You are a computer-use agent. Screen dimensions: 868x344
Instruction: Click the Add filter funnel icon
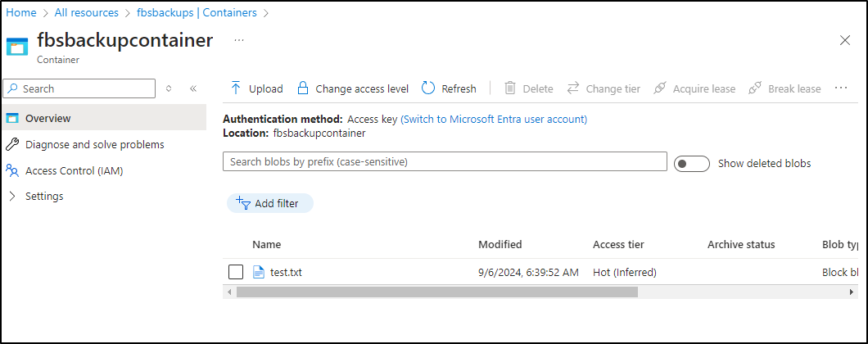coord(243,203)
